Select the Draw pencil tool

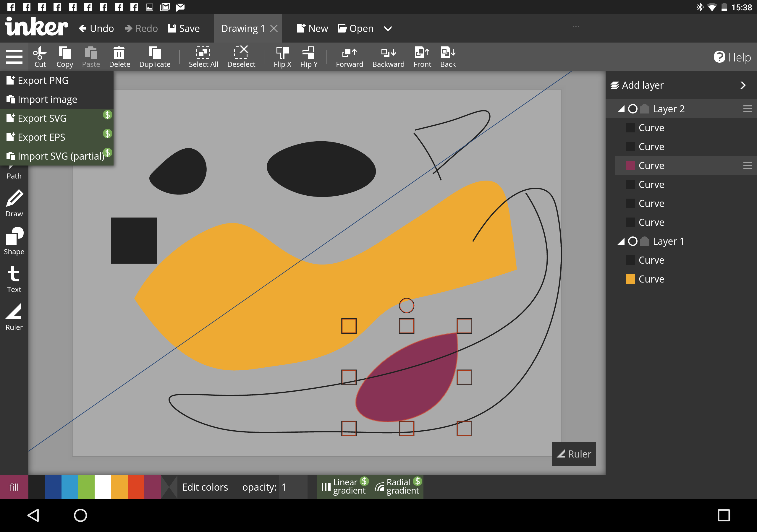pyautogui.click(x=14, y=203)
